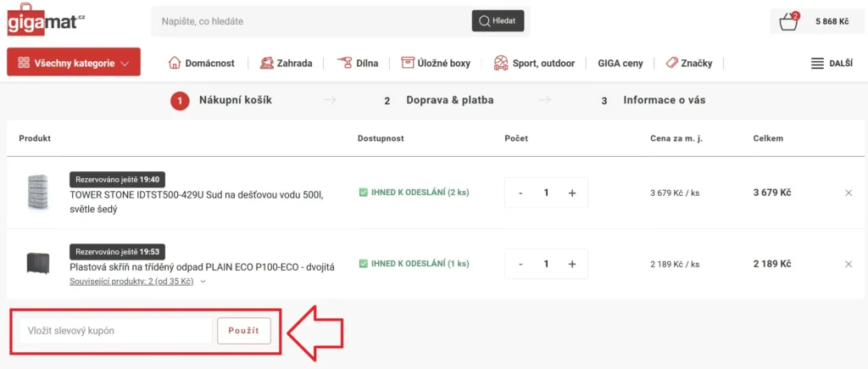Open the PLAIN ECO waste cabinet thumbnail
Screen dimensions: 868x369
(38, 263)
